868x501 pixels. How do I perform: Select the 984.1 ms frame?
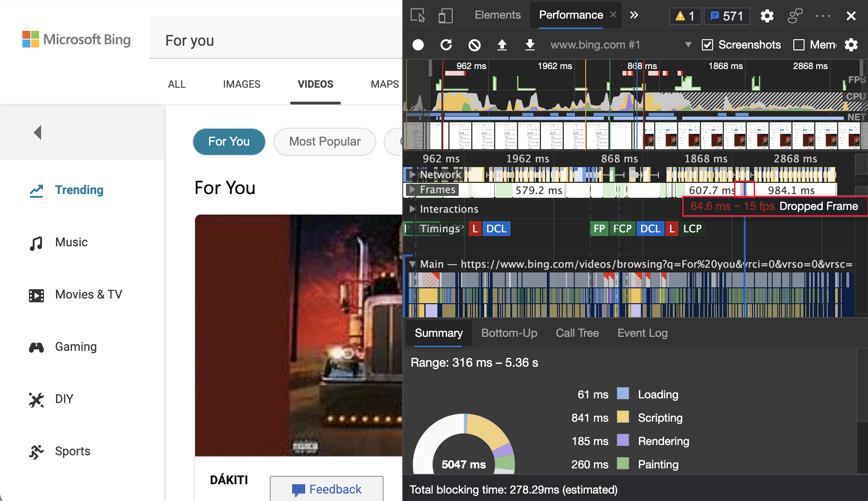[791, 190]
